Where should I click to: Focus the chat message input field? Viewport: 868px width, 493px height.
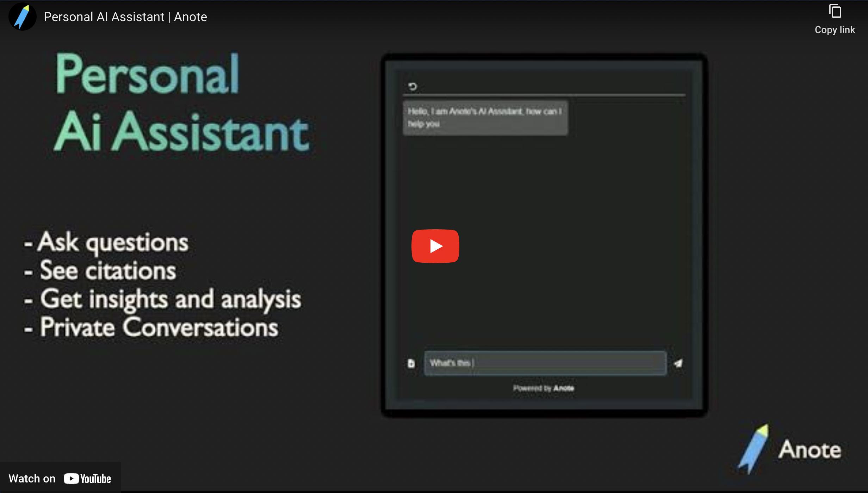pos(545,363)
